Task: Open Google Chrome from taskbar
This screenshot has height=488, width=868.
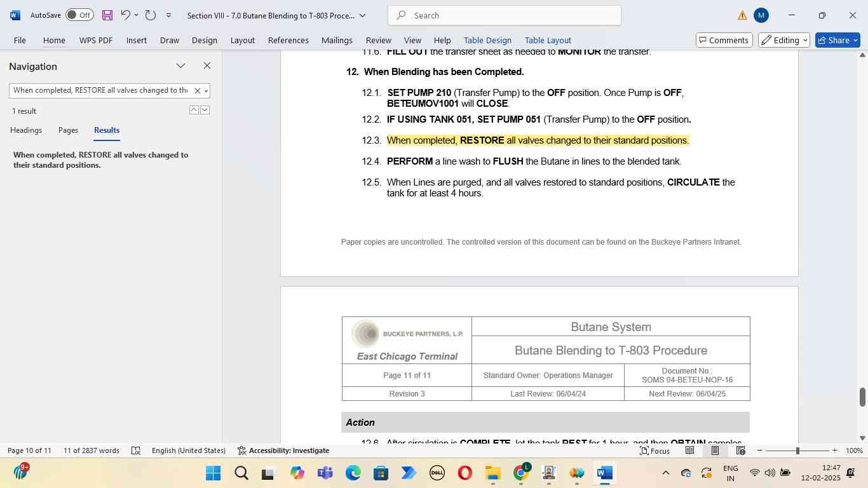Action: (x=521, y=472)
